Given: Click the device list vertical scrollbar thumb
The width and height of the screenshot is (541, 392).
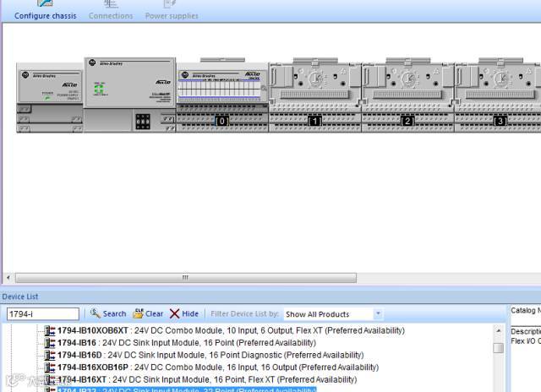Looking at the screenshot, I should click(498, 348).
